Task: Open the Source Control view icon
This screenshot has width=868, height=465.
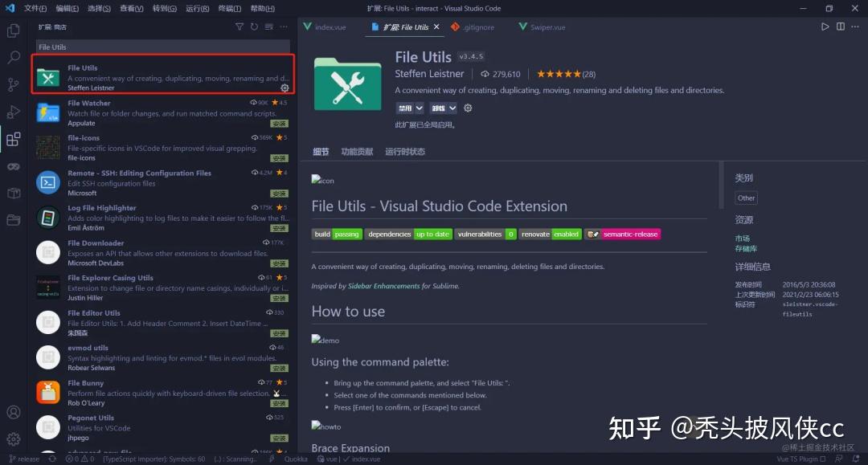Action: coord(14,84)
